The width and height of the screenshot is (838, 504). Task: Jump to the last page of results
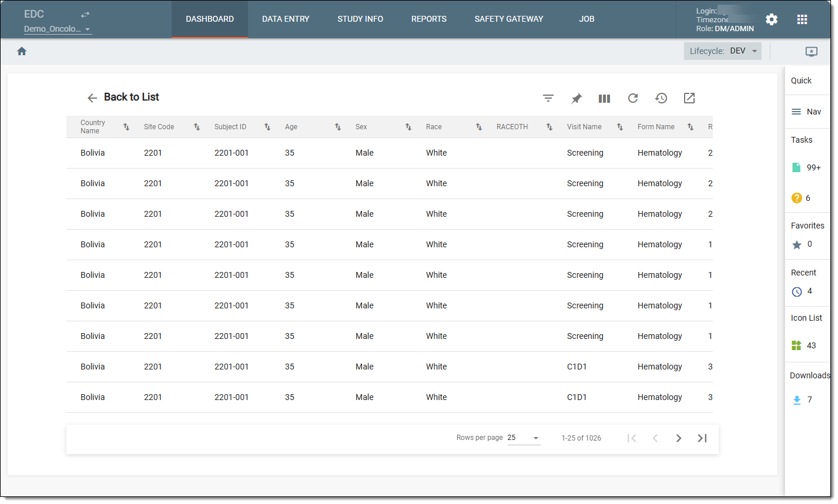point(702,438)
